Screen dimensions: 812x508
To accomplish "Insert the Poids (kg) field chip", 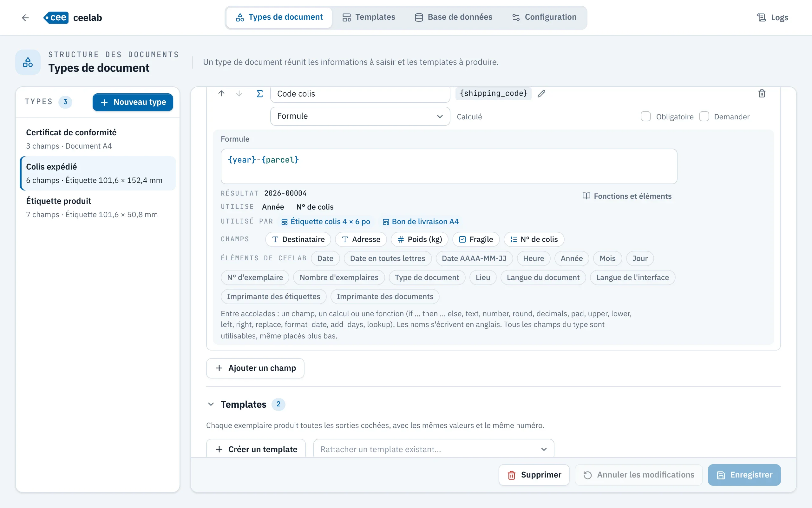I will click(419, 239).
